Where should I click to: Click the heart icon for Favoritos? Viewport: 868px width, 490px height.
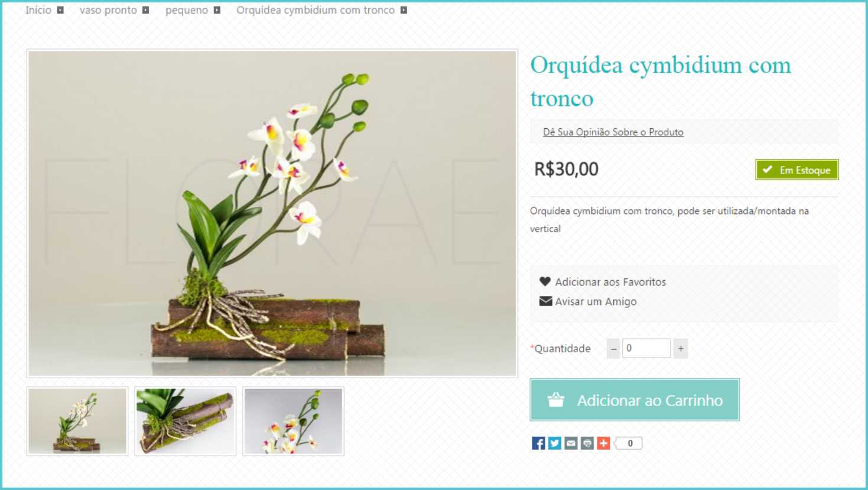point(545,282)
